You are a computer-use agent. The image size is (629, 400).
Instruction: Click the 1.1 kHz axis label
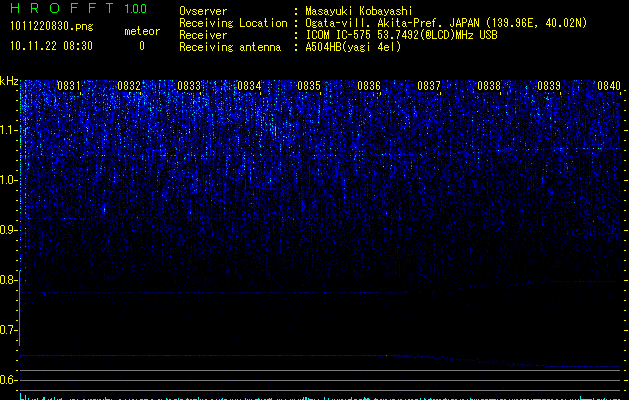pyautogui.click(x=8, y=130)
